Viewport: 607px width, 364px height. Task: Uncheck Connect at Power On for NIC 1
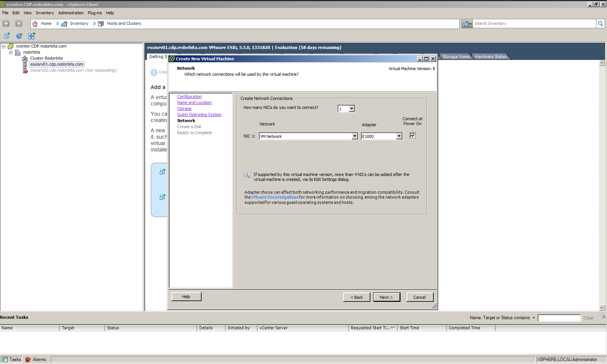(413, 136)
